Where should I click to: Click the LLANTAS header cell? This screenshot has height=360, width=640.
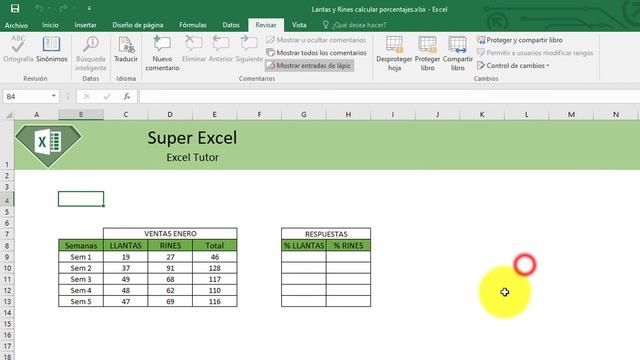click(x=125, y=245)
